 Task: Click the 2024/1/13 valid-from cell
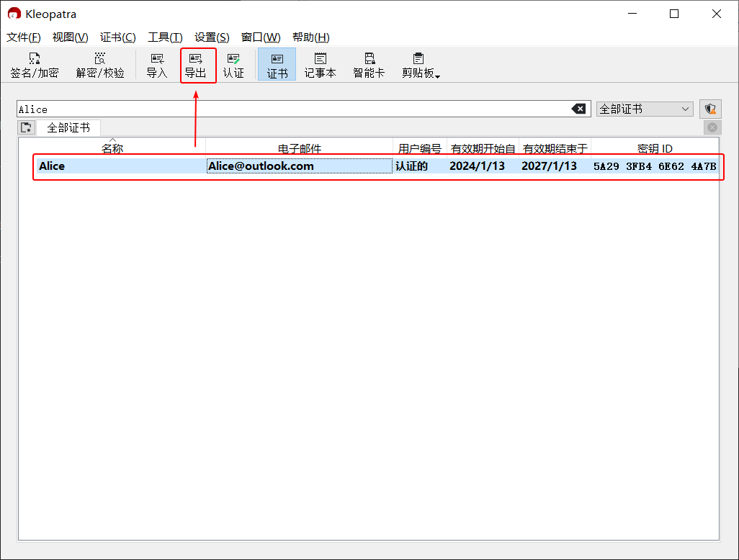pyautogui.click(x=483, y=166)
